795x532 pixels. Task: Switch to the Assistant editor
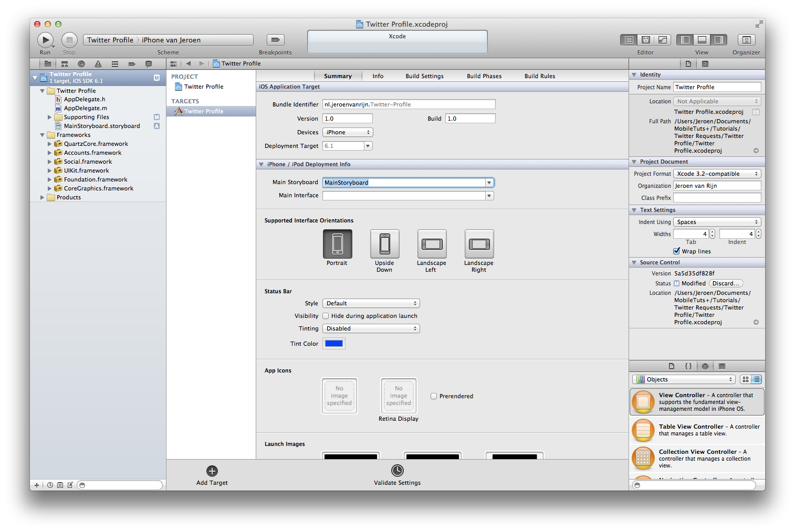coord(646,40)
